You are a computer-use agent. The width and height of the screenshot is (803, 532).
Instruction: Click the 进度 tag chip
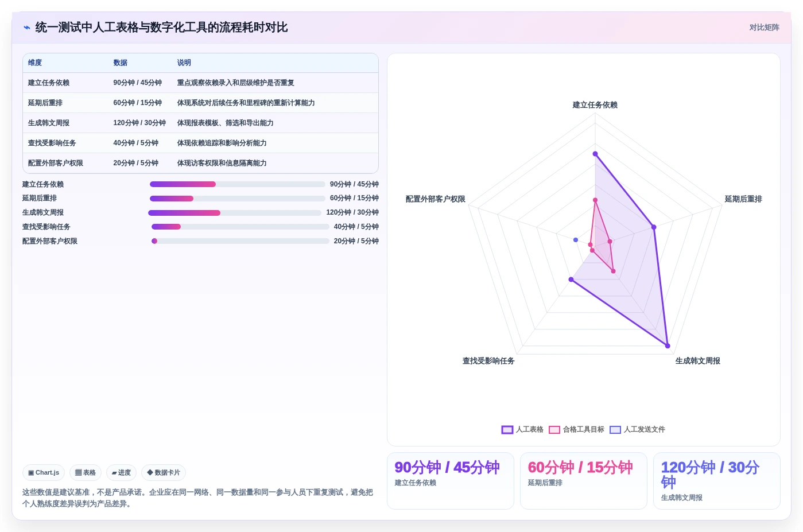click(121, 473)
